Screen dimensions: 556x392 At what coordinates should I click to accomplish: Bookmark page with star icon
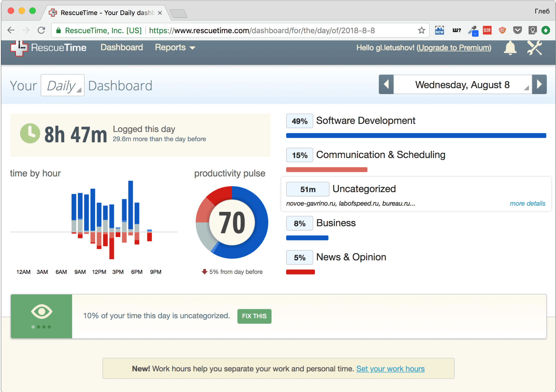point(422,30)
